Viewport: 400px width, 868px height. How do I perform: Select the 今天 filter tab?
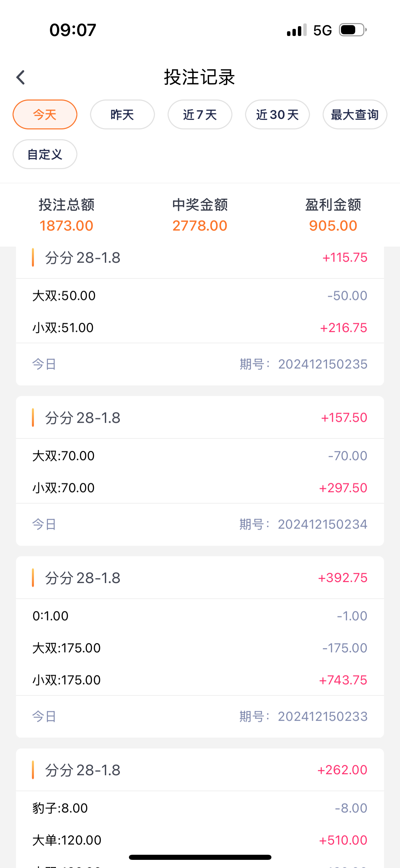45,114
